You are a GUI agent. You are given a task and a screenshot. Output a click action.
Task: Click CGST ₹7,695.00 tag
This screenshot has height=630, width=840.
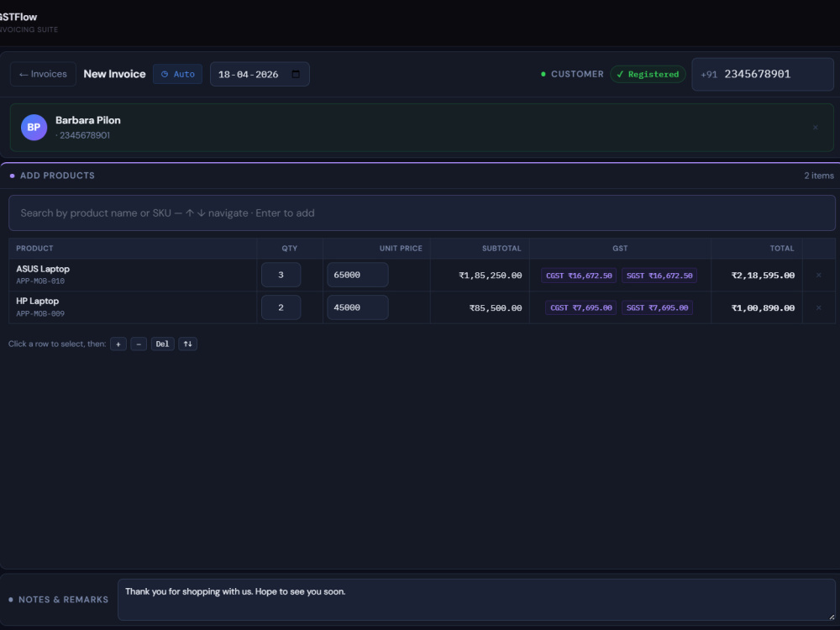[x=580, y=307]
